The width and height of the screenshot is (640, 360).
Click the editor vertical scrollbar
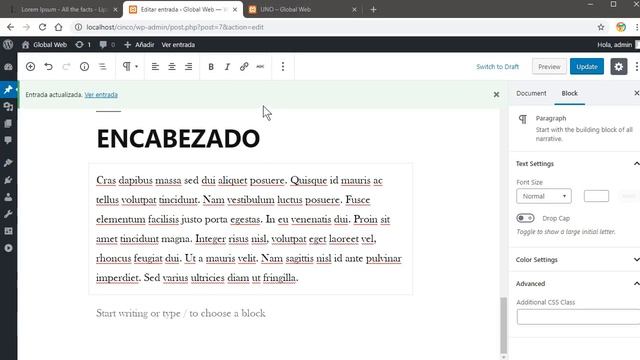tap(504, 326)
